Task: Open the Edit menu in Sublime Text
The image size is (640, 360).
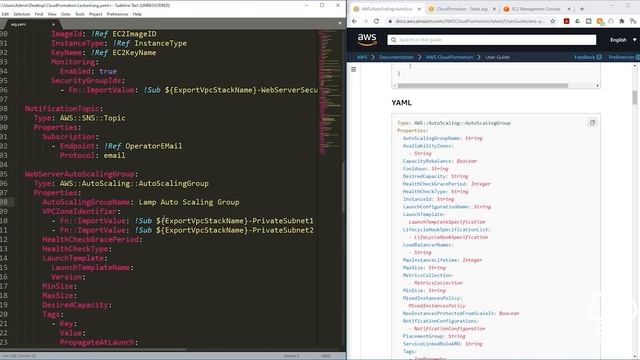Action: [x=5, y=14]
